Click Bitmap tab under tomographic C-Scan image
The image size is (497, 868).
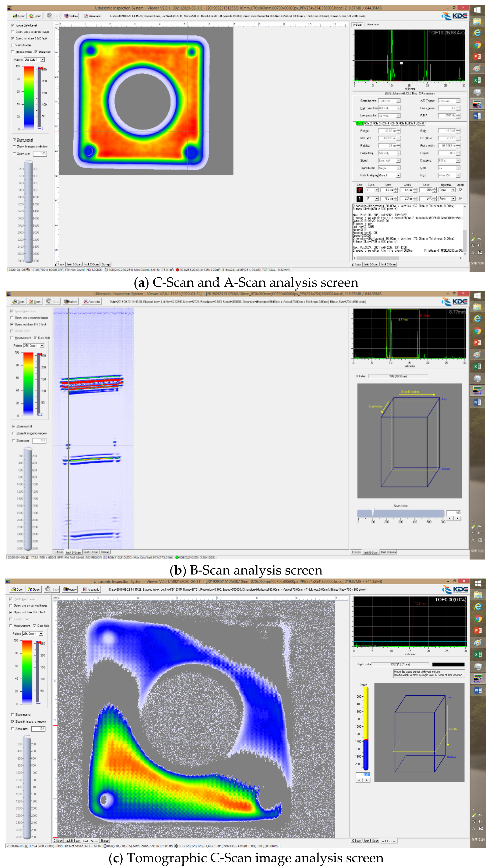[104, 840]
